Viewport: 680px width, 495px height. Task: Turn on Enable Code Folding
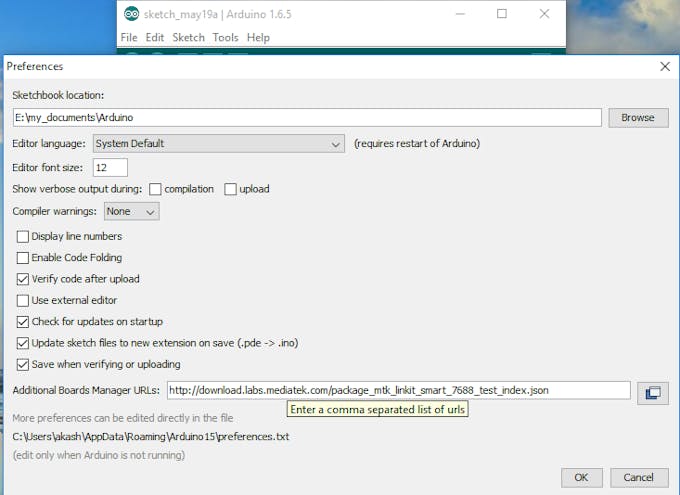[23, 258]
